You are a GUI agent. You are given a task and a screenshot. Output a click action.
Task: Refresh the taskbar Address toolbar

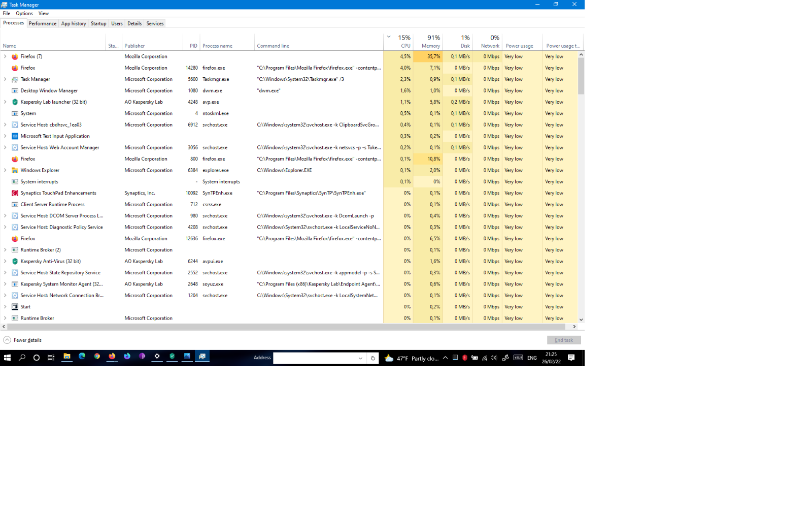coord(373,358)
